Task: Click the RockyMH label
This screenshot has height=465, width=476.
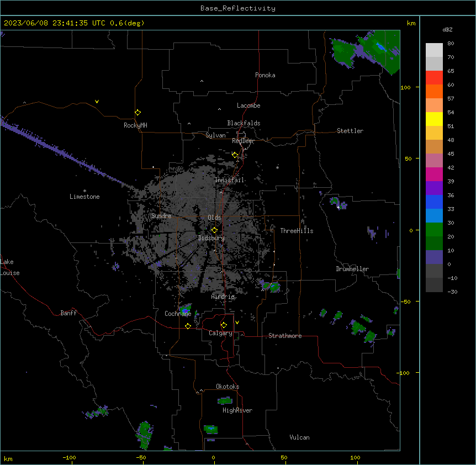Action: click(x=135, y=125)
